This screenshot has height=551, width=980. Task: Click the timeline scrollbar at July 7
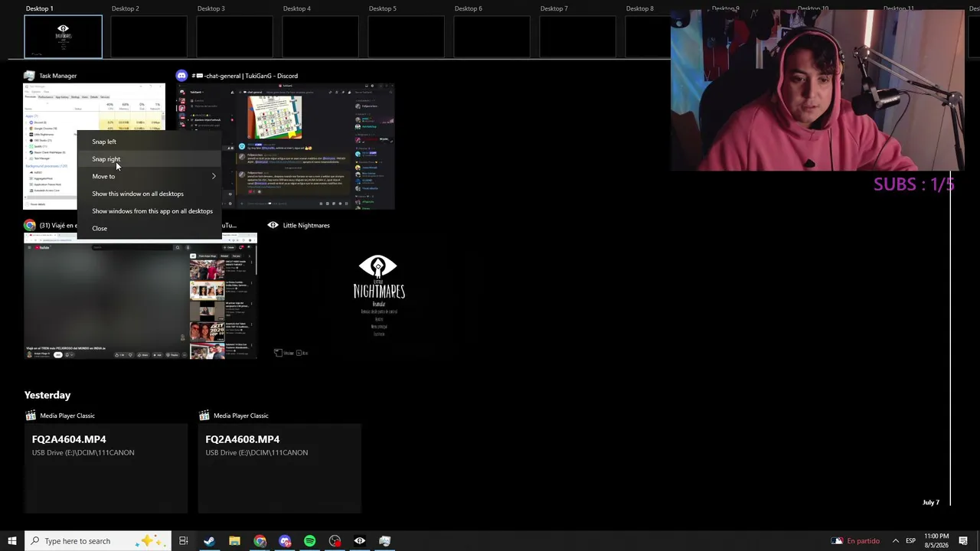pos(950,503)
